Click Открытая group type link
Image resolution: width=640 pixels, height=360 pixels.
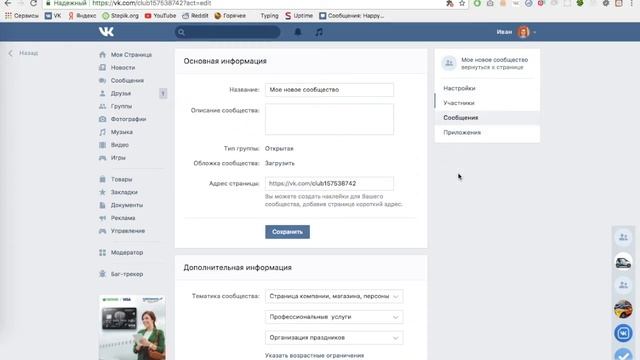coord(279,149)
